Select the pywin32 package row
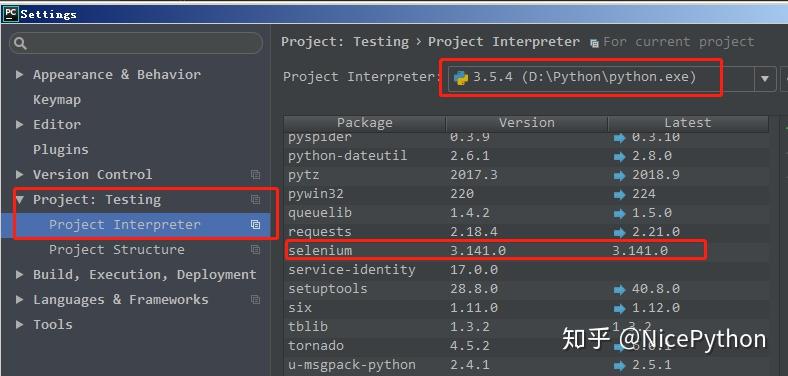This screenshot has width=788, height=376. (526, 194)
